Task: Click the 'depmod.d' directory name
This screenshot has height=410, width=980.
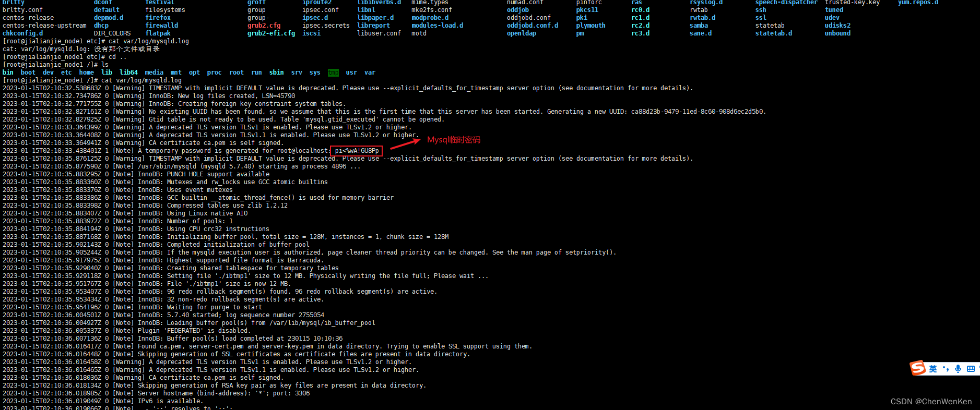Action: (109, 18)
